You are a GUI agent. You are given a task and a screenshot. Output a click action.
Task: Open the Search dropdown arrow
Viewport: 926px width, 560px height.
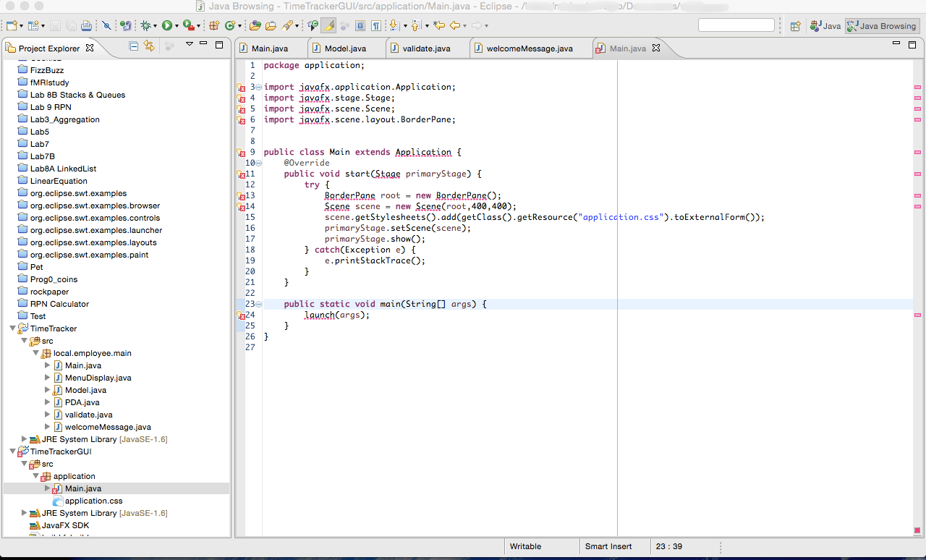click(x=297, y=26)
